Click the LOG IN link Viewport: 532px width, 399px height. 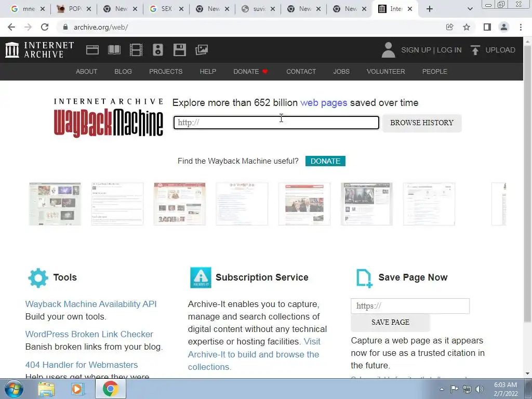[449, 50]
